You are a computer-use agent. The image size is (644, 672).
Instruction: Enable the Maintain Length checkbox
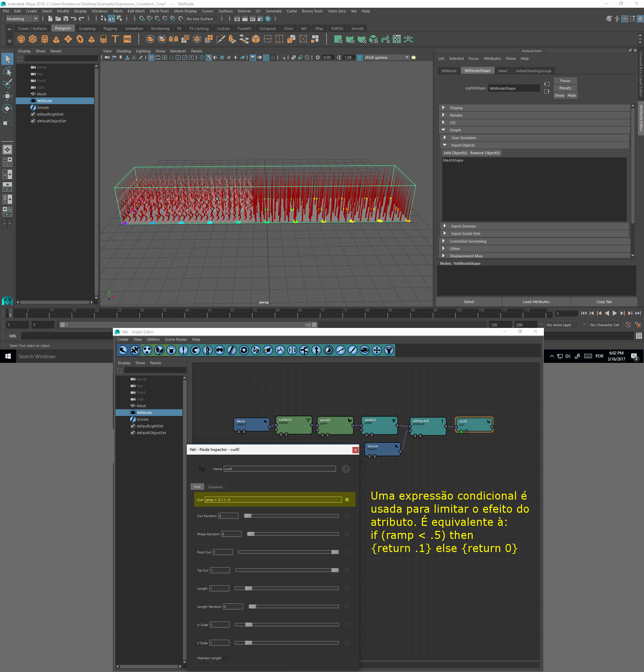click(225, 658)
